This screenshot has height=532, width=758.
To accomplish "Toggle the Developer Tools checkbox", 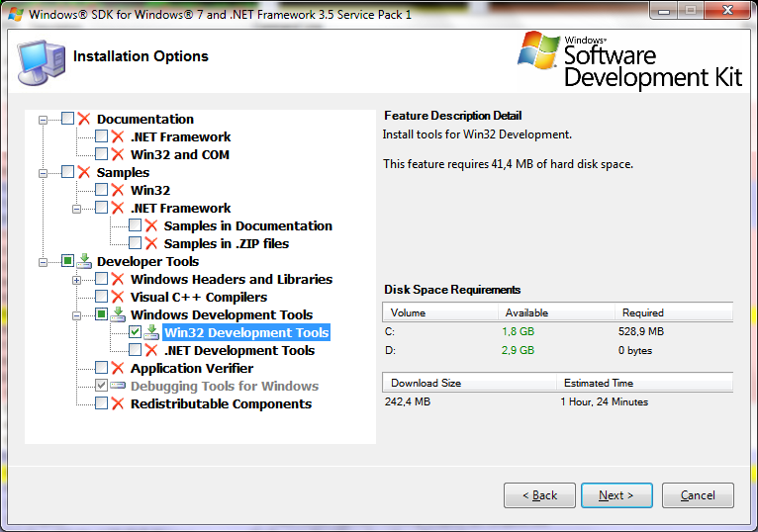I will coord(67,261).
